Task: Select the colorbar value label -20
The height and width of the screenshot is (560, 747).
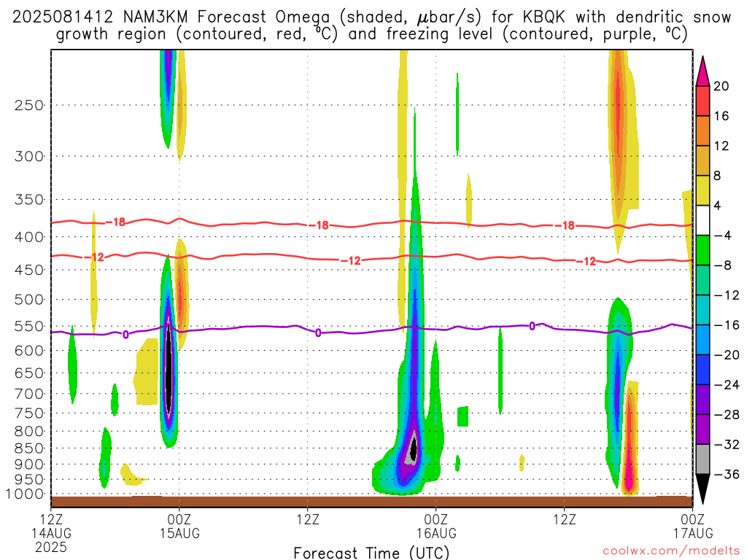Action: (727, 355)
